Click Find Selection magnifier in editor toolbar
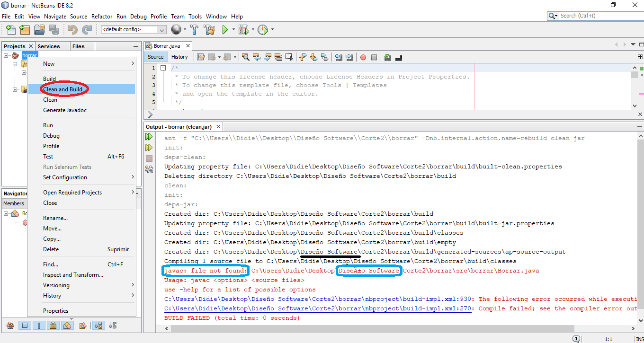This screenshot has height=343, width=644. tap(246, 57)
